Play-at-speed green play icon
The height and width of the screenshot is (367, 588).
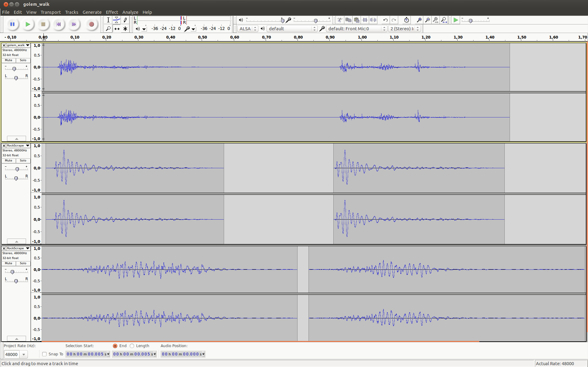[456, 20]
